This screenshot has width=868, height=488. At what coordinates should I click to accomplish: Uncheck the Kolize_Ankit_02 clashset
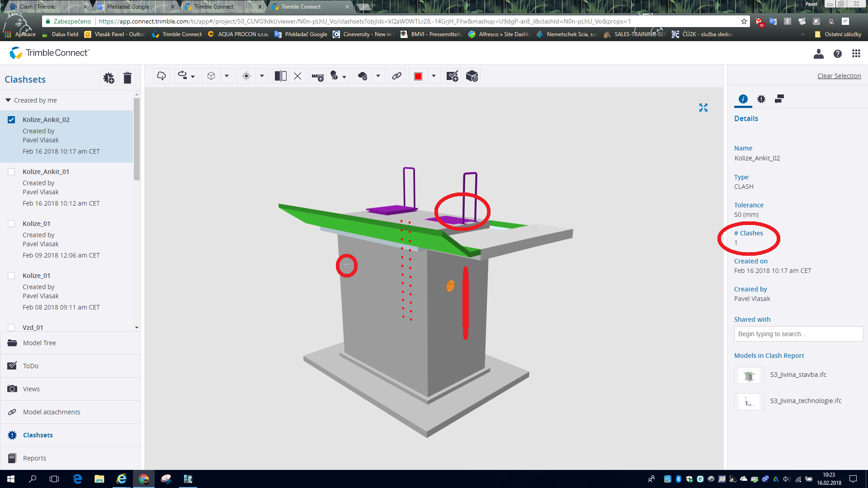[11, 119]
